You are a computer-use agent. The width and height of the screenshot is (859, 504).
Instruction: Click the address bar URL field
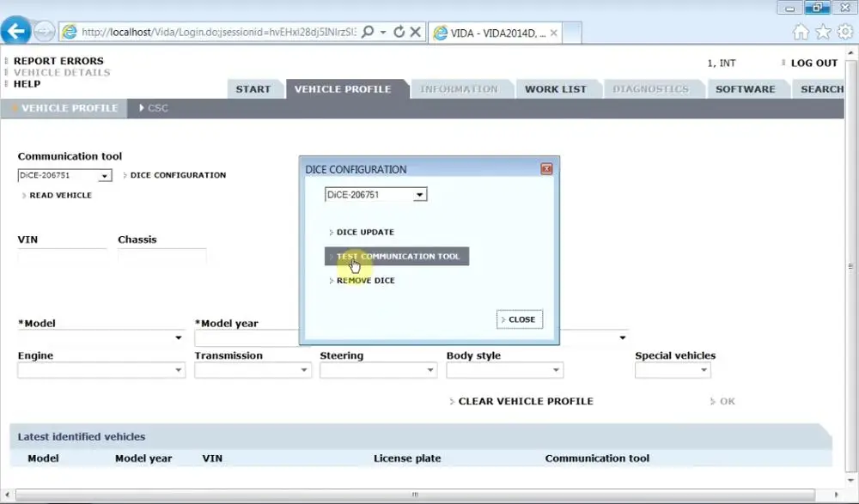[x=219, y=32]
